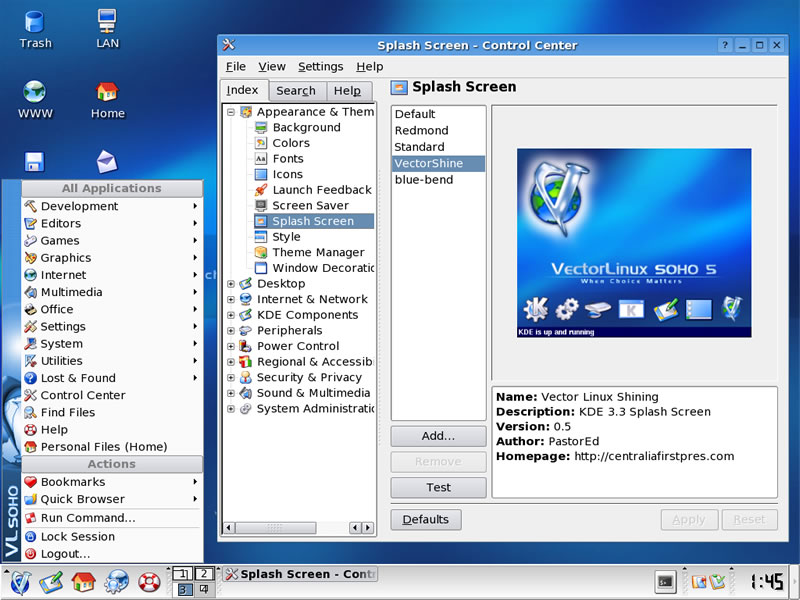Image resolution: width=800 pixels, height=600 pixels.
Task: Click the Add... button
Action: [x=438, y=436]
